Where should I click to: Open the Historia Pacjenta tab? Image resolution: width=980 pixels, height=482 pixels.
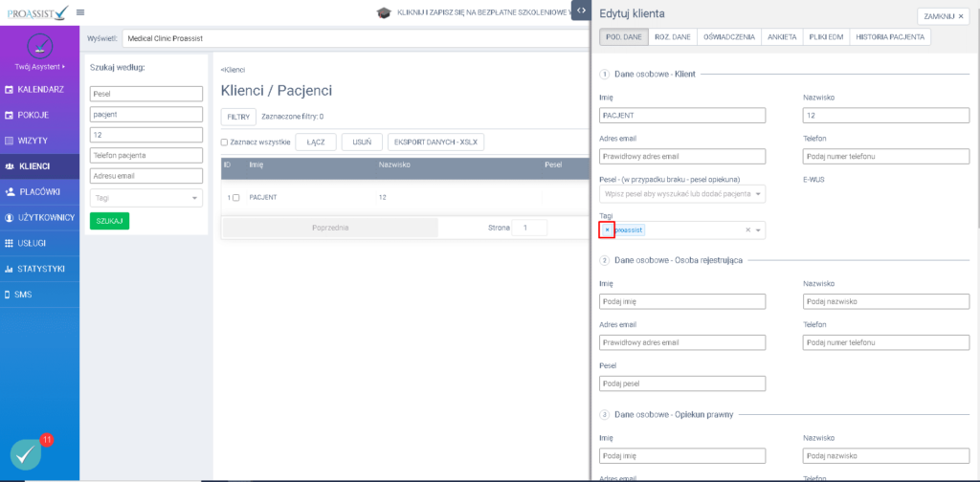tap(889, 36)
